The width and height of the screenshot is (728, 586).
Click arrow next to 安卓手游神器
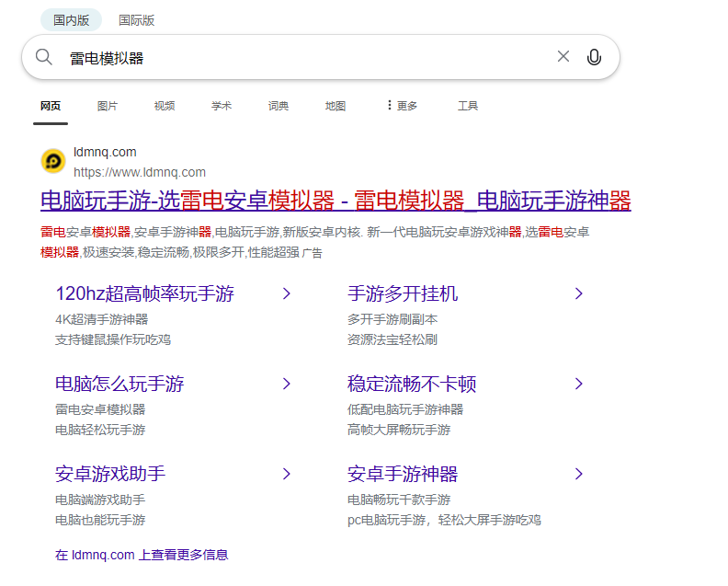coord(578,474)
